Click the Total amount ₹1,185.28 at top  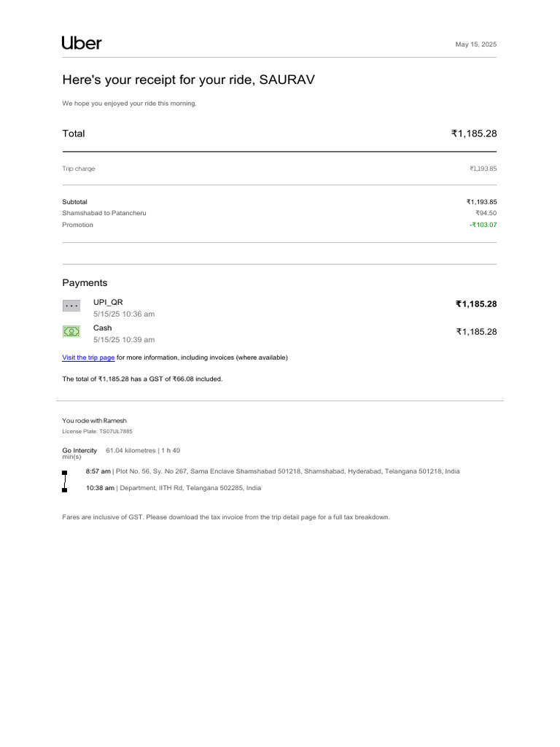(474, 133)
